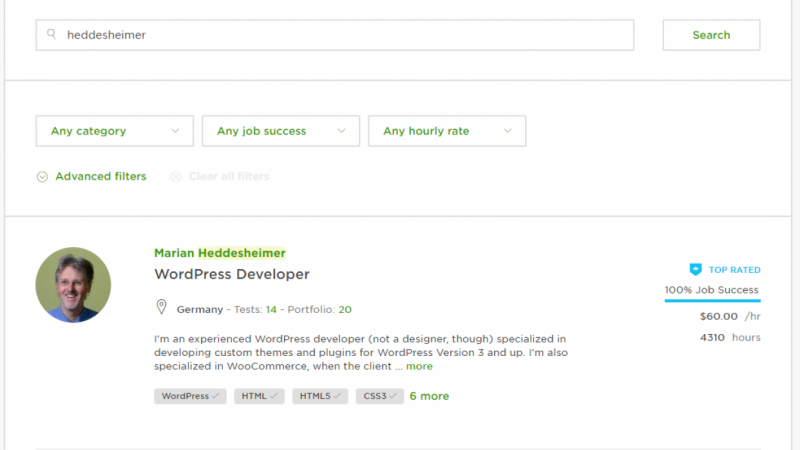
Task: Click the Germany location text
Action: [x=199, y=309]
